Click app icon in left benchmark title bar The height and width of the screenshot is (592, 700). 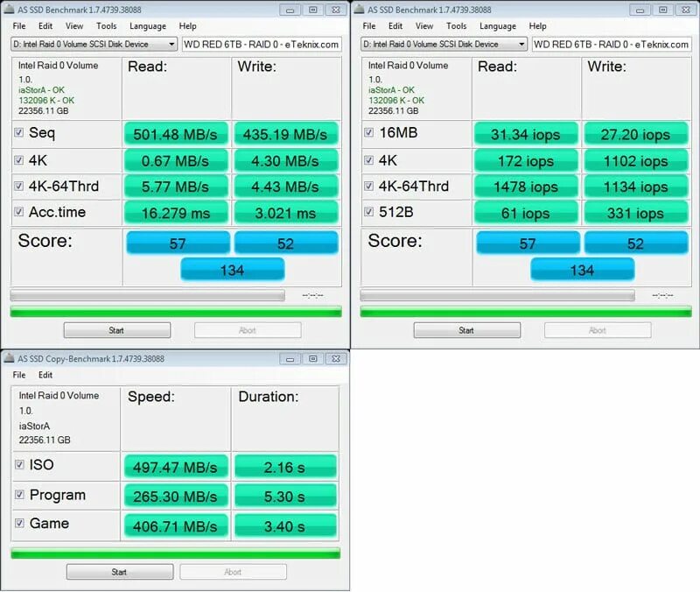coord(9,10)
